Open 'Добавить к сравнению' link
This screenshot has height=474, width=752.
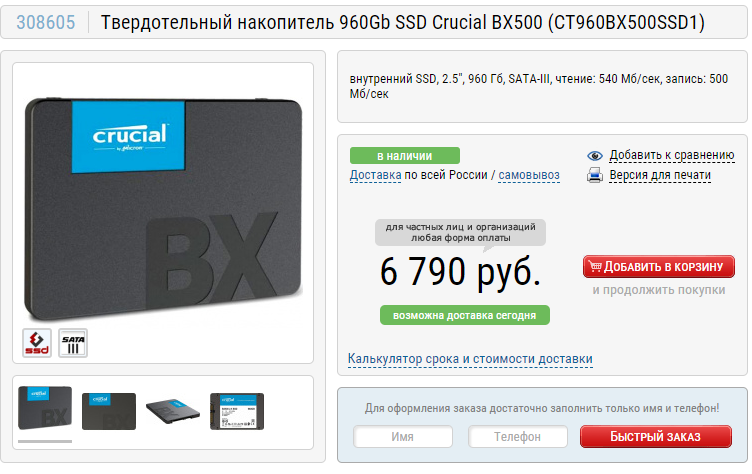pos(671,155)
